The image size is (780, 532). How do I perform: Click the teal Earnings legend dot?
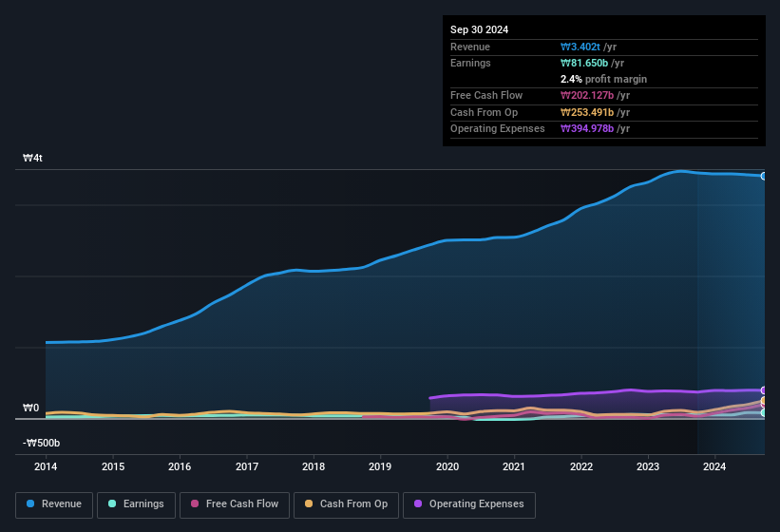[113, 504]
